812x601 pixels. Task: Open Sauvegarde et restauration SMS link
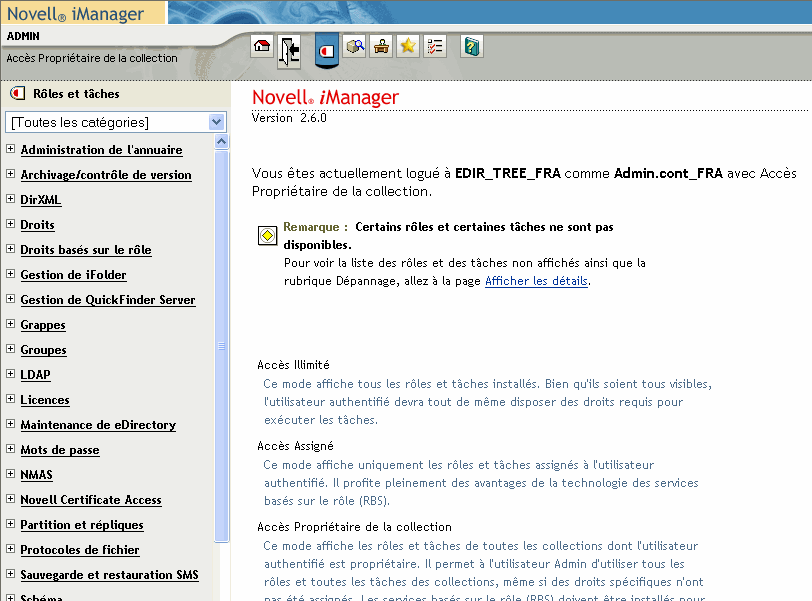pyautogui.click(x=109, y=575)
